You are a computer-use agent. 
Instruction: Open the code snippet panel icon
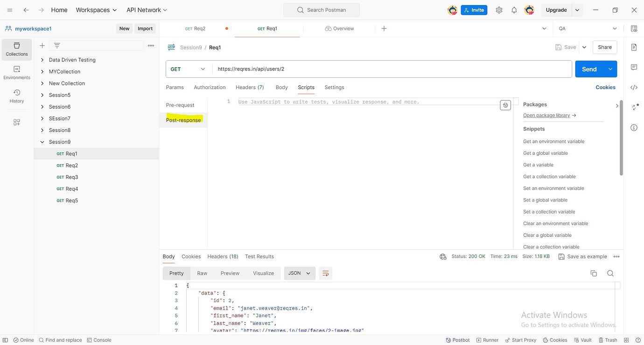tap(634, 87)
